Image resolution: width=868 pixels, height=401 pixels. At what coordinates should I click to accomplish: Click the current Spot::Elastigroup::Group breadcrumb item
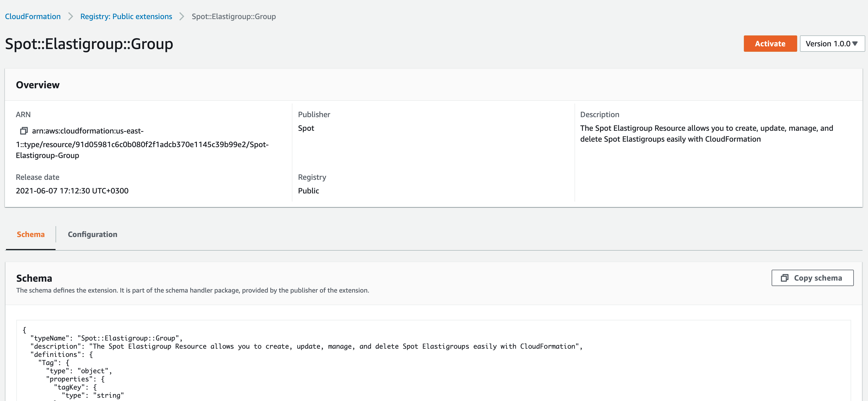point(234,17)
